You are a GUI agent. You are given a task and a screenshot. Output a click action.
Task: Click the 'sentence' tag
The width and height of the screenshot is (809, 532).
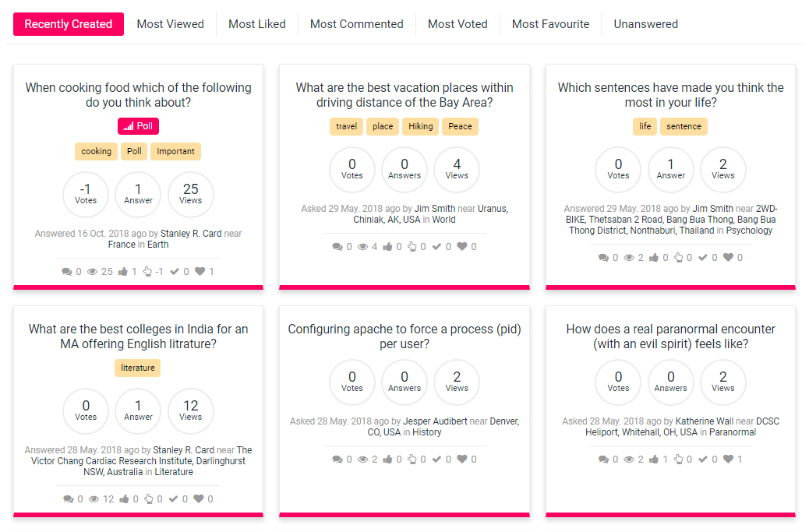coord(684,126)
